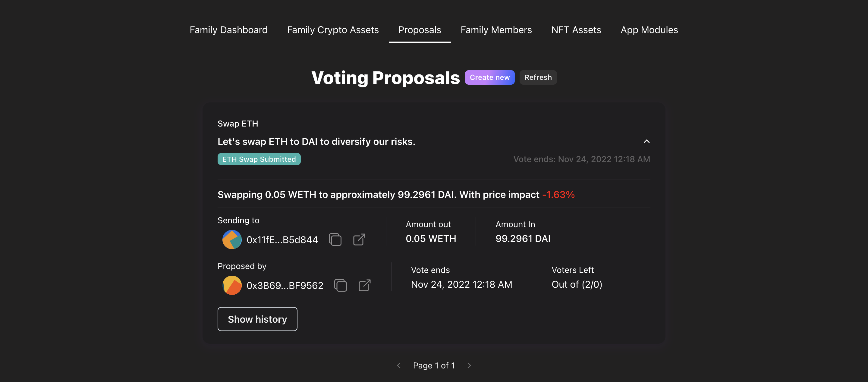Image resolution: width=868 pixels, height=382 pixels.
Task: Refresh the voting proposals list
Action: (x=538, y=77)
